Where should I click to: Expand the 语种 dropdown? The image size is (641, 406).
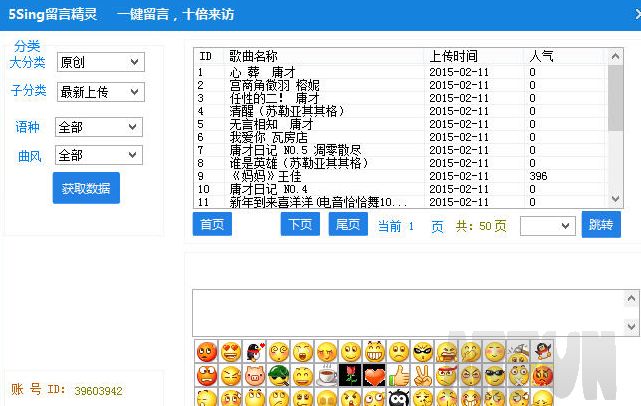[x=99, y=127]
